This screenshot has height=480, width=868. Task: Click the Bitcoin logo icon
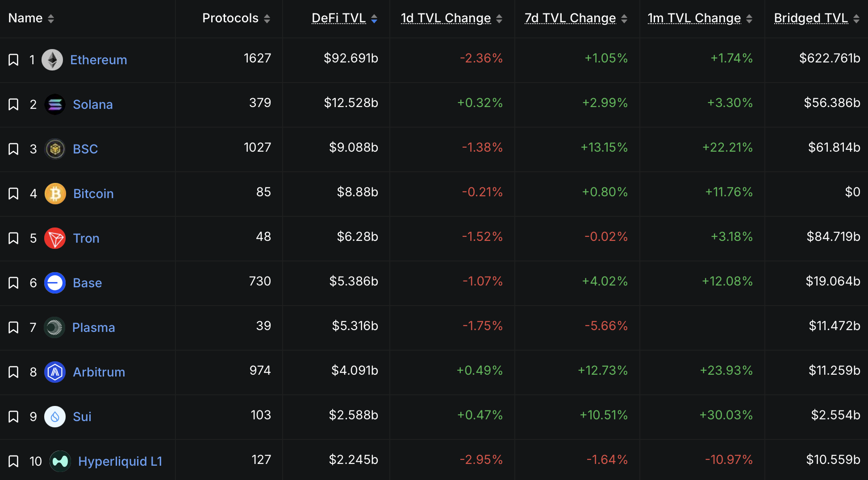click(x=55, y=194)
